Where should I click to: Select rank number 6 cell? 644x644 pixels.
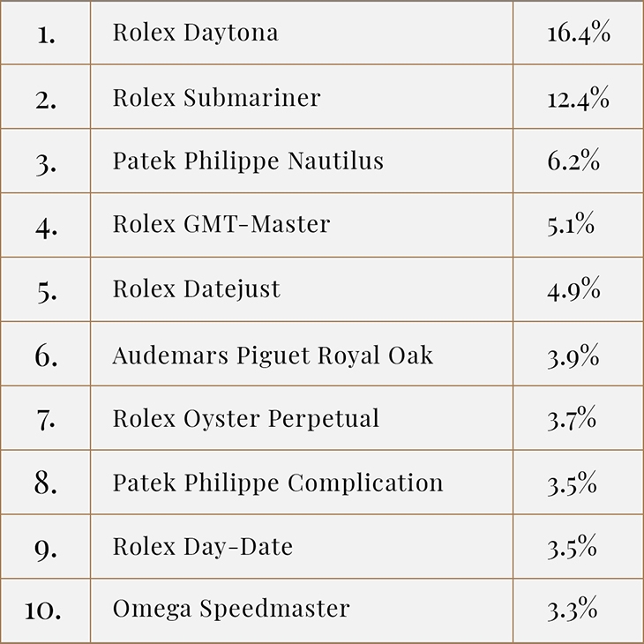[46, 354]
